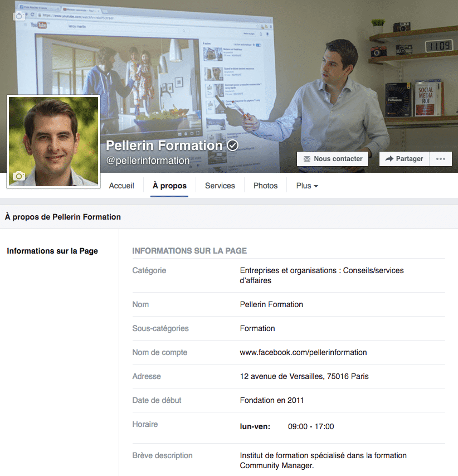The image size is (458, 476).
Task: Click the @pellerinformation username
Action: pos(148,161)
